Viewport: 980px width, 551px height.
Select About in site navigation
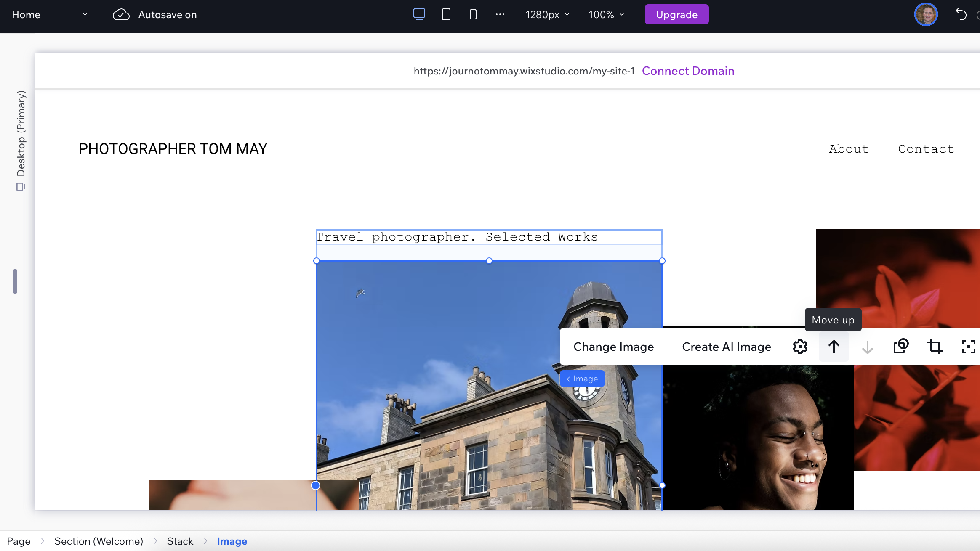pyautogui.click(x=849, y=149)
